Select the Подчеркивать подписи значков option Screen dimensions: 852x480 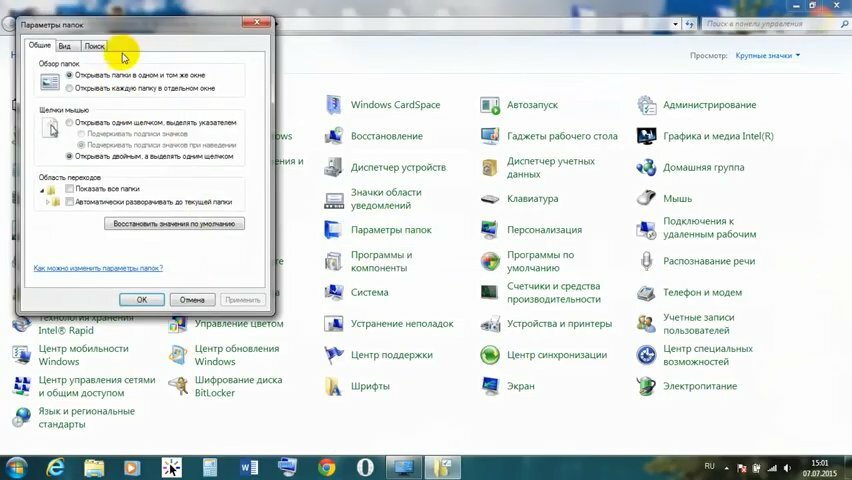[x=82, y=134]
